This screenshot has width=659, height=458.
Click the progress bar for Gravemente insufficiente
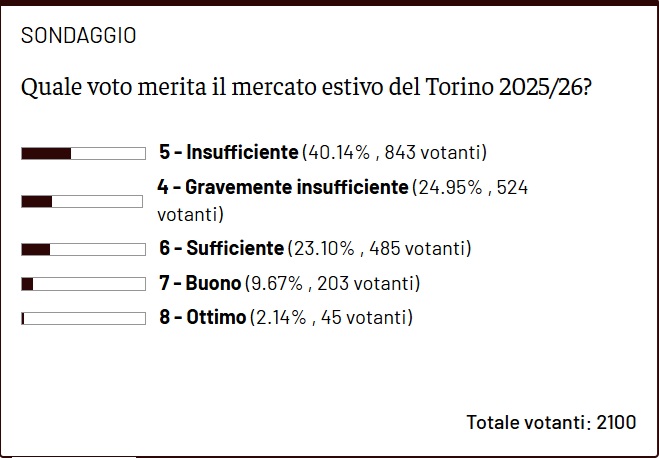tap(83, 201)
